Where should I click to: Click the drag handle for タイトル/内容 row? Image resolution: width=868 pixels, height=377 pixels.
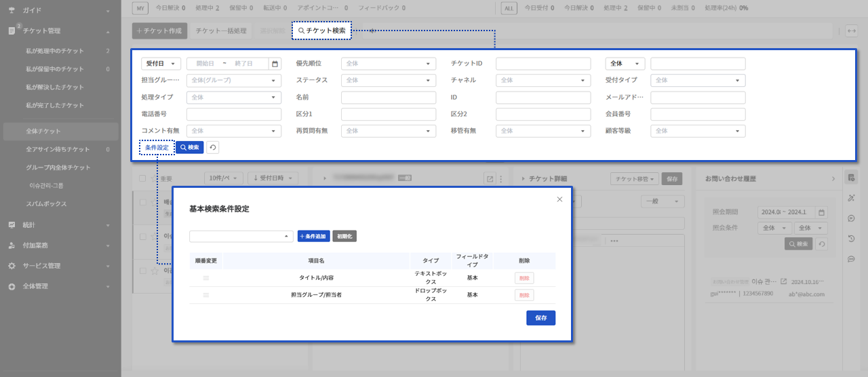pos(206,278)
